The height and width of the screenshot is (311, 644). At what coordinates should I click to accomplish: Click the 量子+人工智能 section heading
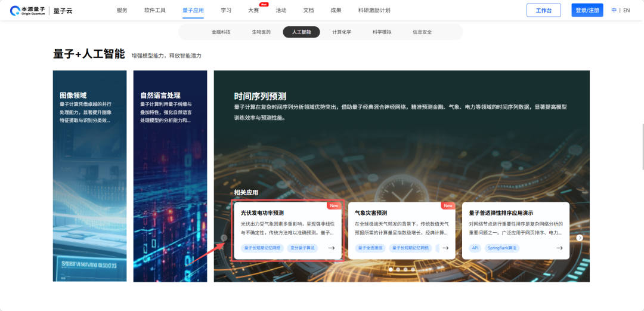(89, 54)
